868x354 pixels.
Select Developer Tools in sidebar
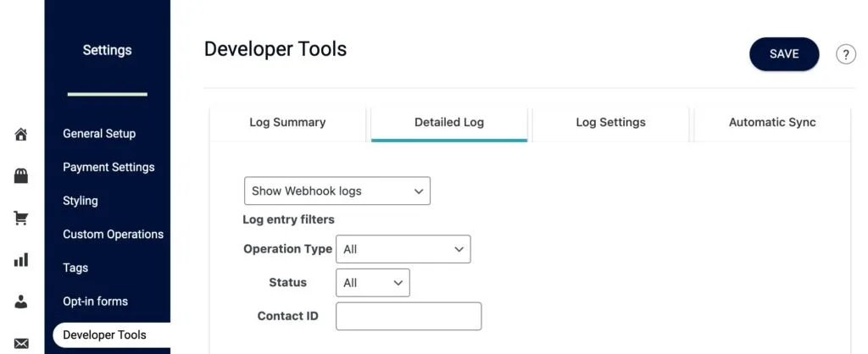click(x=111, y=335)
